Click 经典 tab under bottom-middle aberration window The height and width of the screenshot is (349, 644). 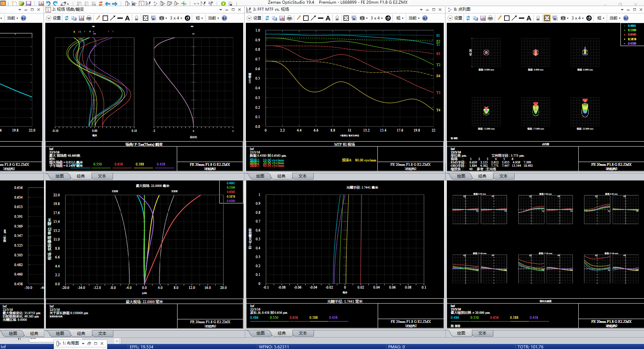click(x=282, y=333)
